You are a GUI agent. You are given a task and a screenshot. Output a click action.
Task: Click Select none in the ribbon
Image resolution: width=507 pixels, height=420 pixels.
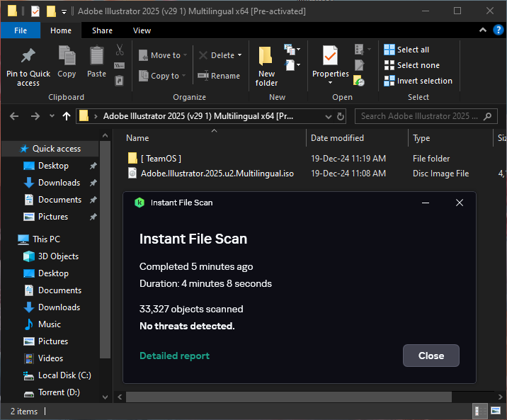coord(411,65)
